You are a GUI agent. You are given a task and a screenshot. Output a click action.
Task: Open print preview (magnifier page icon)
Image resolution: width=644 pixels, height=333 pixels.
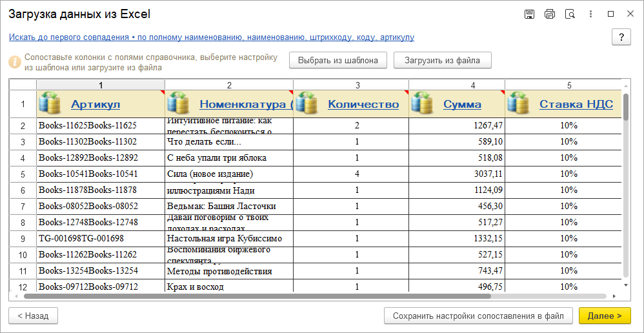click(x=570, y=14)
